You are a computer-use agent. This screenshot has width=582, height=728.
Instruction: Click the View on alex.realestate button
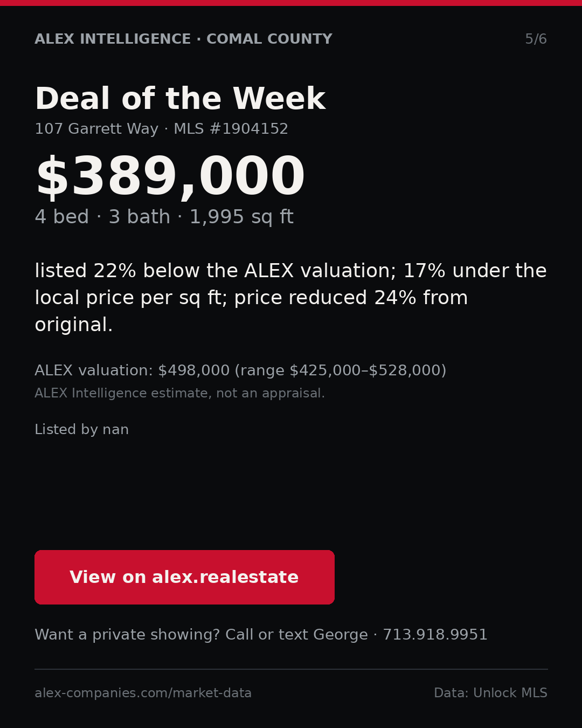(184, 577)
